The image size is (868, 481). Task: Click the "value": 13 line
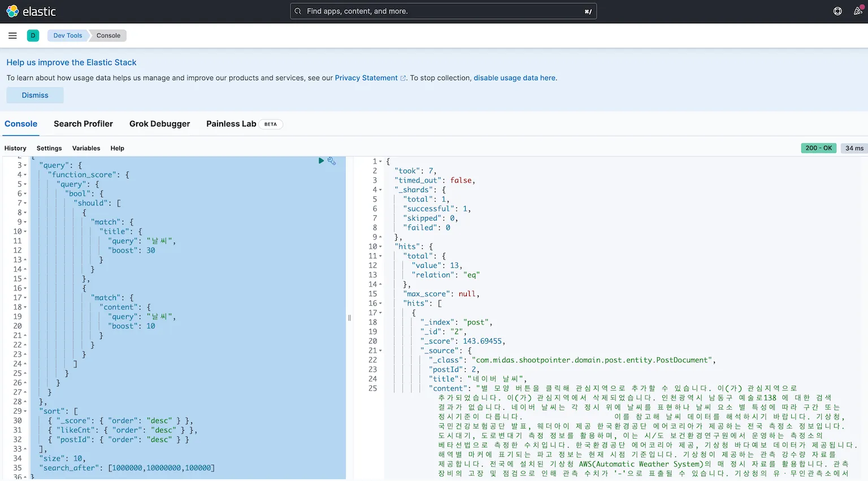437,266
